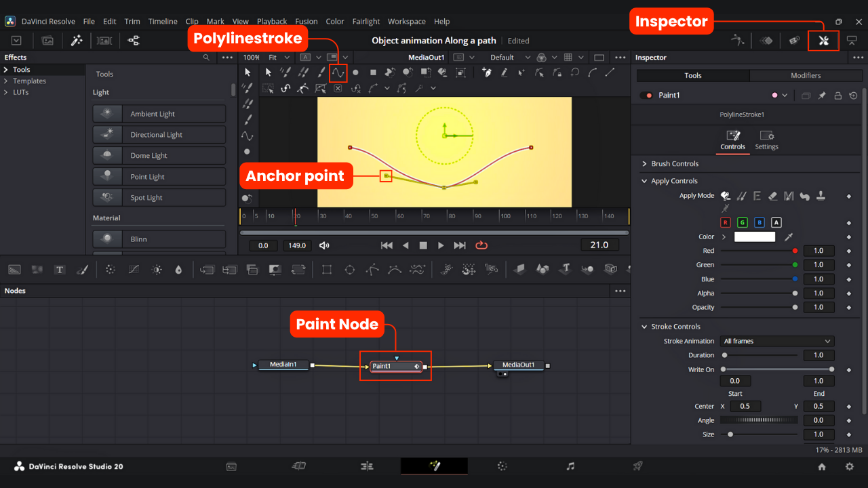
Task: Disable the Red channel toggle for Paint1
Action: pyautogui.click(x=725, y=222)
